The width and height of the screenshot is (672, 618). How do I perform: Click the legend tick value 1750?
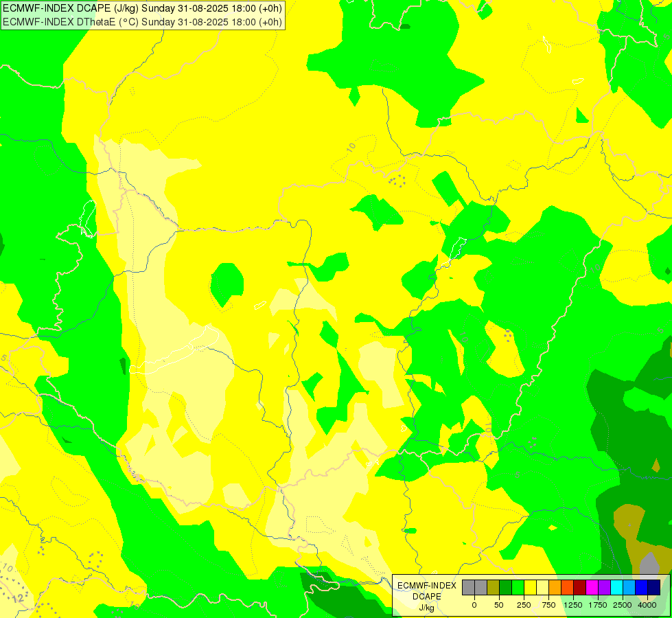click(598, 605)
